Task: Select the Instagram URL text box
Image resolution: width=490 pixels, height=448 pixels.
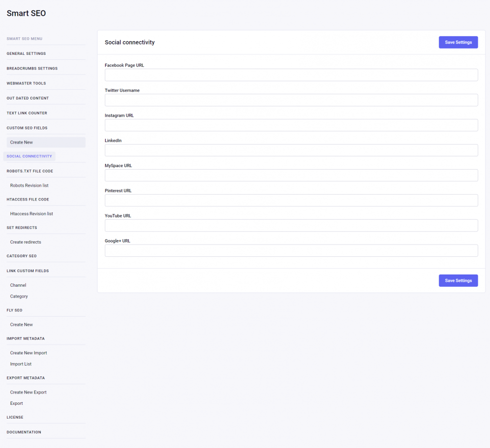Action: click(x=291, y=125)
